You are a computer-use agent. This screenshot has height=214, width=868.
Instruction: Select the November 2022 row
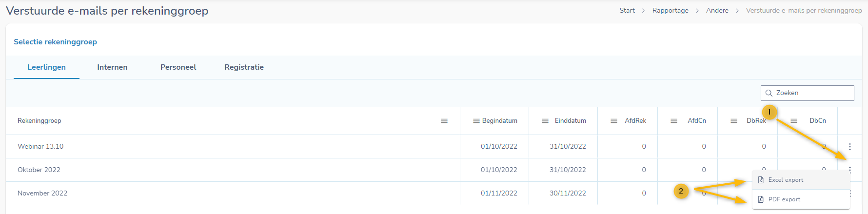click(42, 193)
